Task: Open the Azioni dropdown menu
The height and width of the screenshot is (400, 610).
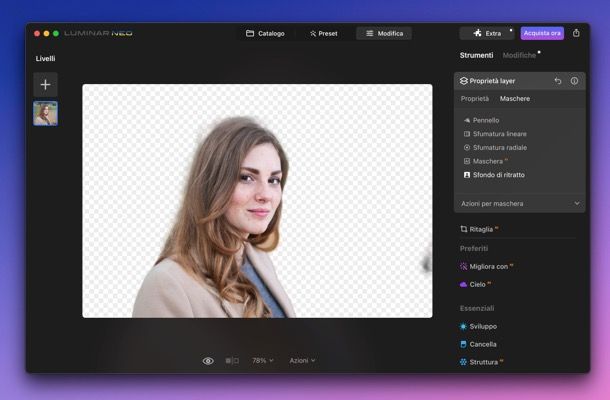Action: (x=302, y=361)
